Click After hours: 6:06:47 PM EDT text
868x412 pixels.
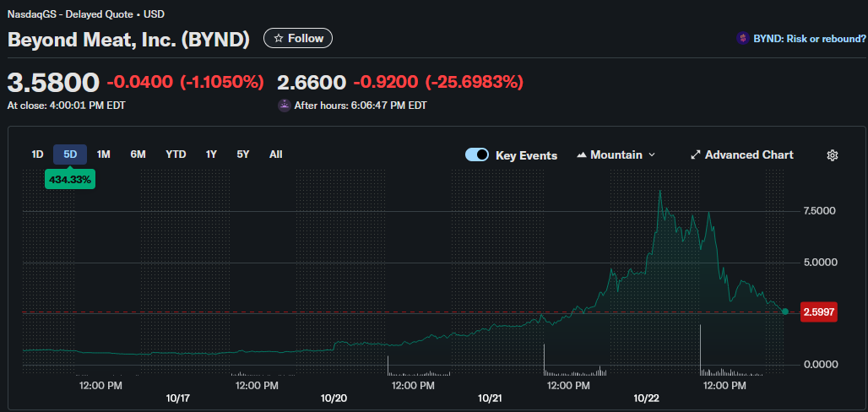[x=361, y=106]
